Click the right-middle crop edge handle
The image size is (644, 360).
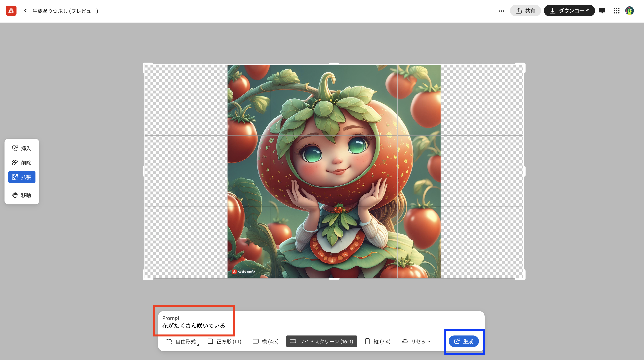524,171
